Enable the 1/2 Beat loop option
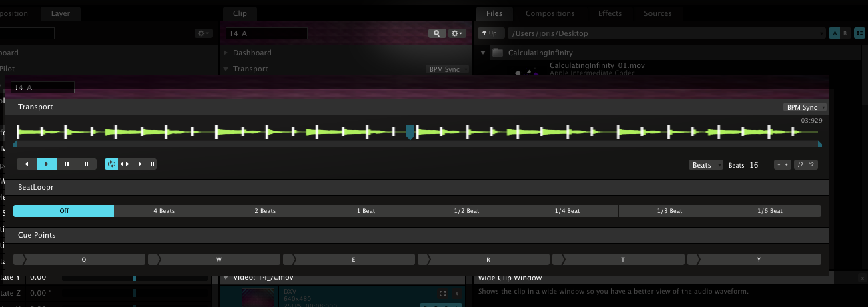This screenshot has width=868, height=307. click(x=466, y=211)
